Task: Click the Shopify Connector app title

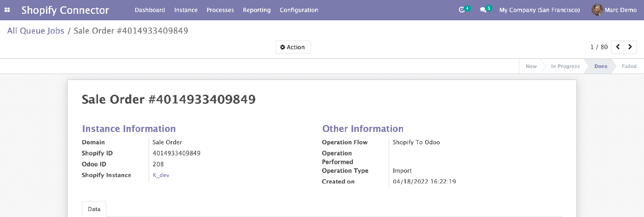Action: click(65, 10)
